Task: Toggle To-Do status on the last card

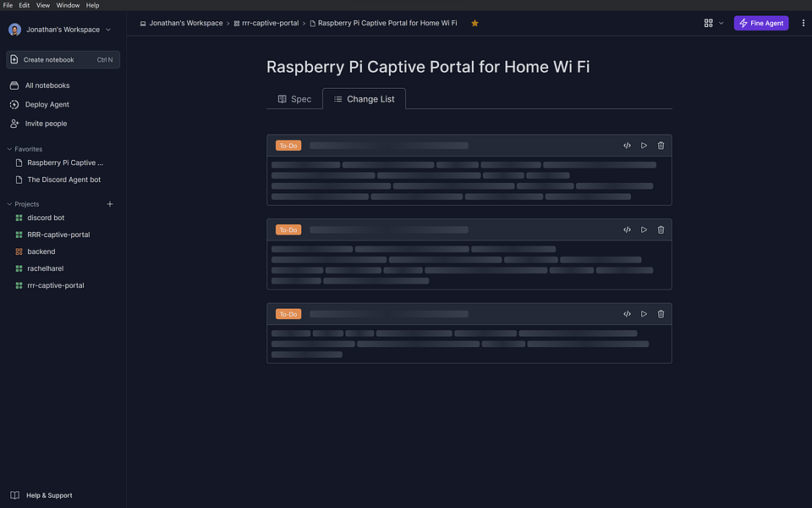Action: [x=288, y=313]
